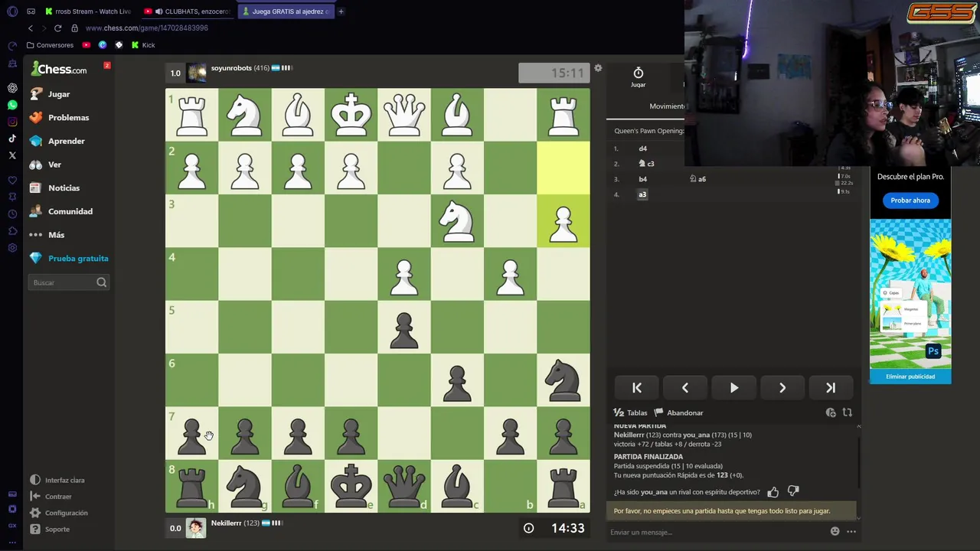980x551 pixels.
Task: Open the Photoshop ad image
Action: tap(910, 295)
